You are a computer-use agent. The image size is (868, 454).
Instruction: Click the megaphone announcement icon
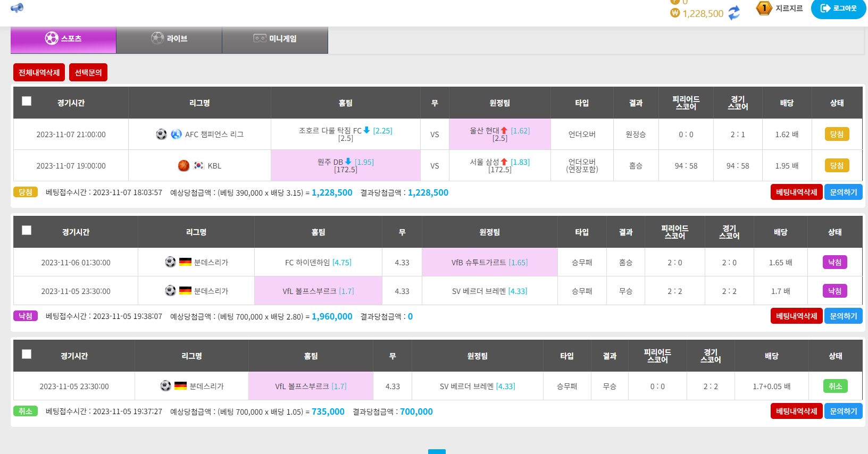tap(17, 7)
